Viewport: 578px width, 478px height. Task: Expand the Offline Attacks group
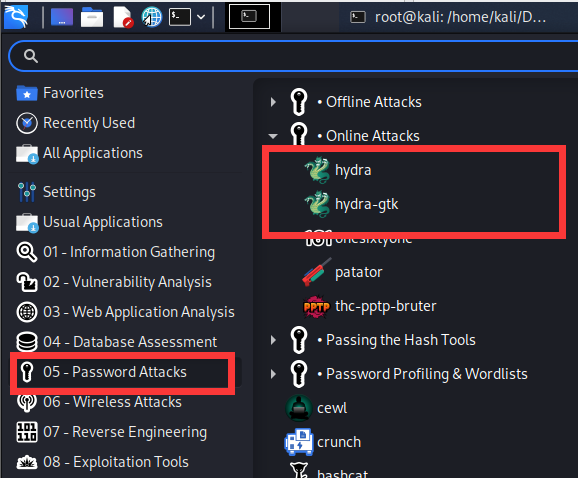point(273,102)
